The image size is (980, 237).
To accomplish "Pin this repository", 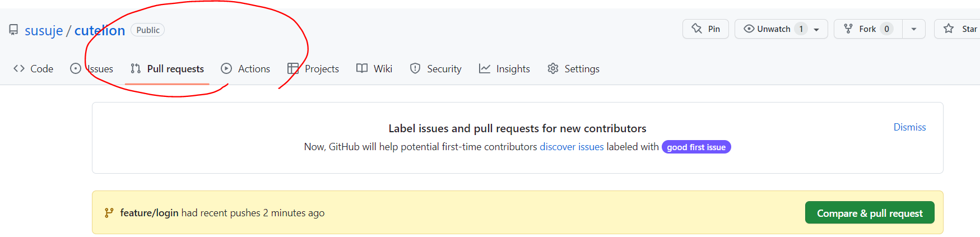I will (x=705, y=29).
